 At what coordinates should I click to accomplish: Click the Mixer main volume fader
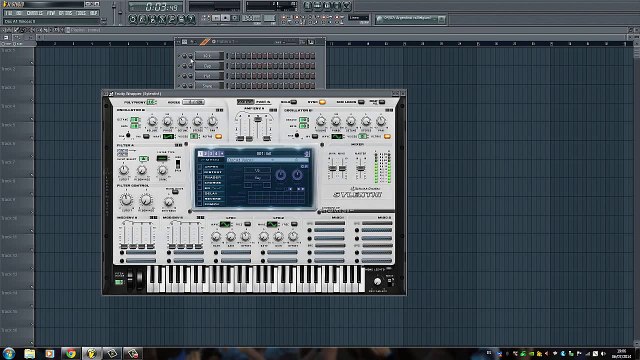tap(361, 168)
